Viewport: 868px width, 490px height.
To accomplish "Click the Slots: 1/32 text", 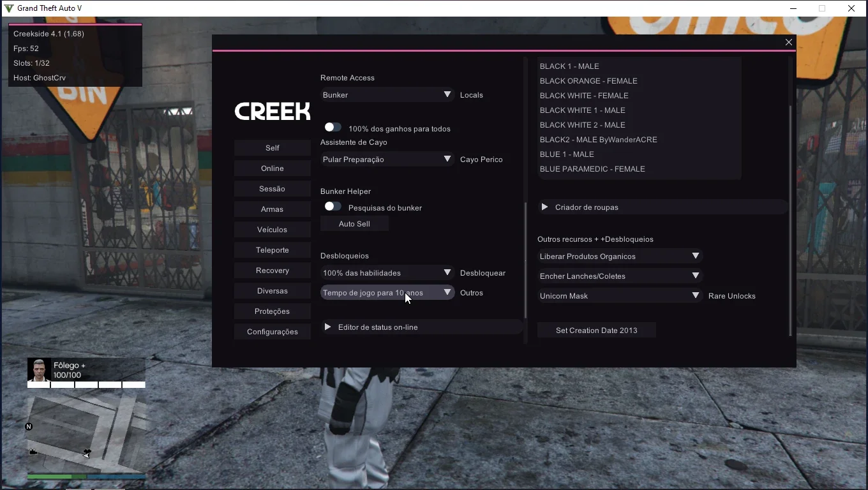I will [x=31, y=63].
